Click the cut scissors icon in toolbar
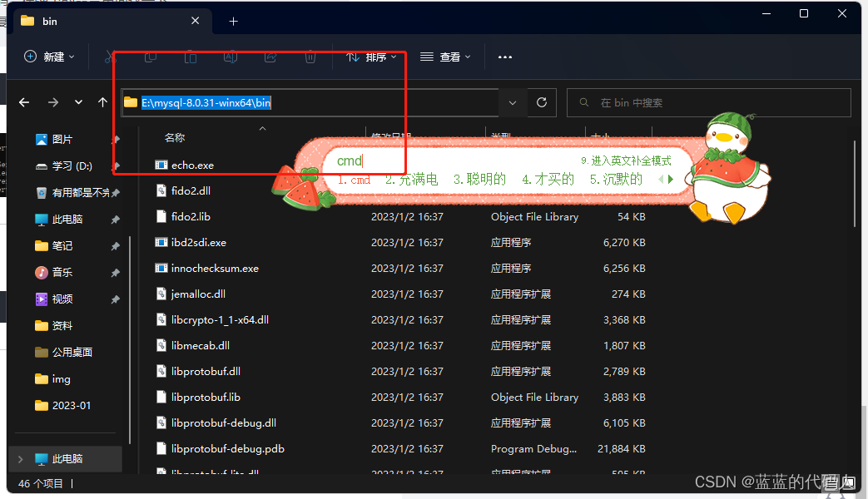This screenshot has height=499, width=868. click(x=110, y=57)
